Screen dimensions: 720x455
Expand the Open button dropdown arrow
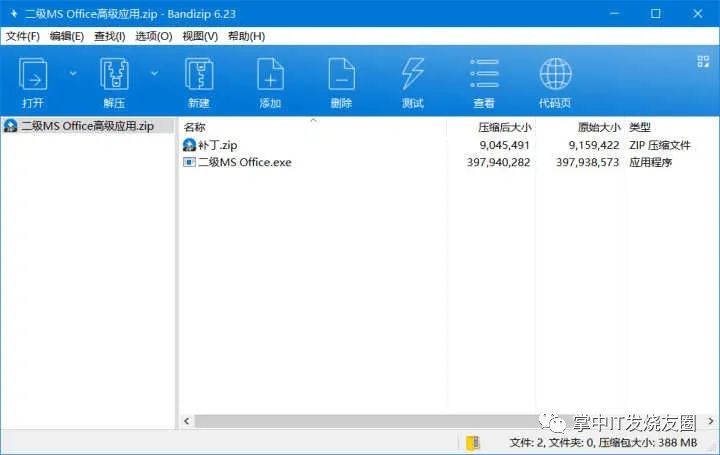tap(73, 73)
